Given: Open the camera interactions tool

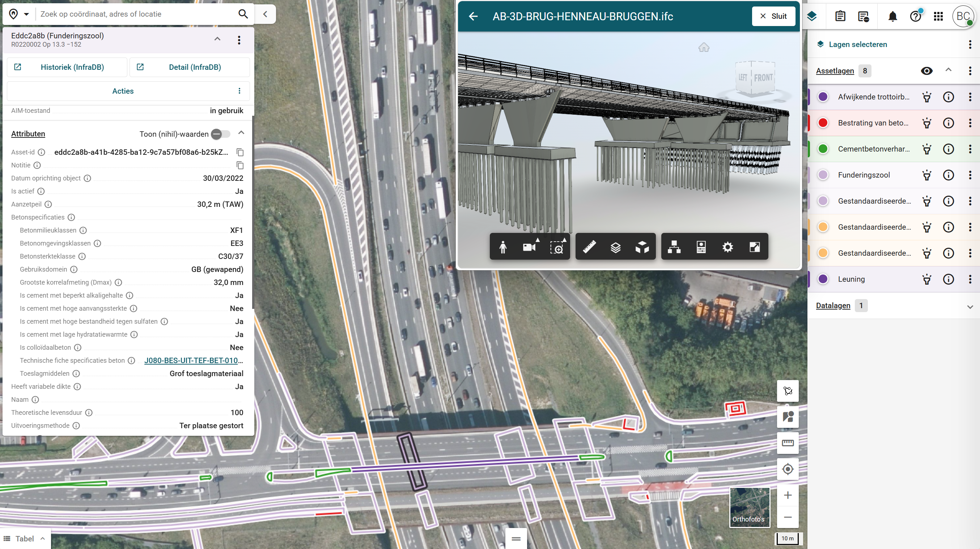Looking at the screenshot, I should pos(530,247).
